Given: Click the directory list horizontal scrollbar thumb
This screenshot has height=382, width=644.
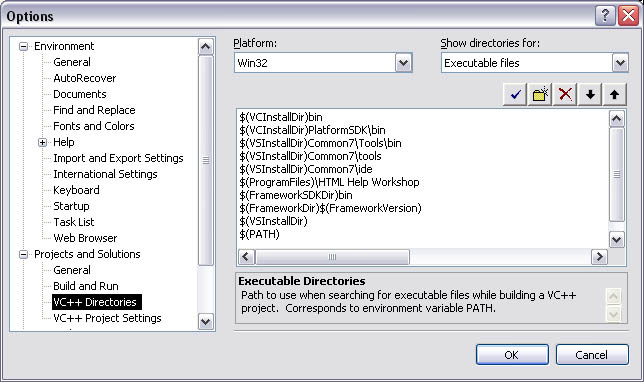Looking at the screenshot, I should 332,257.
